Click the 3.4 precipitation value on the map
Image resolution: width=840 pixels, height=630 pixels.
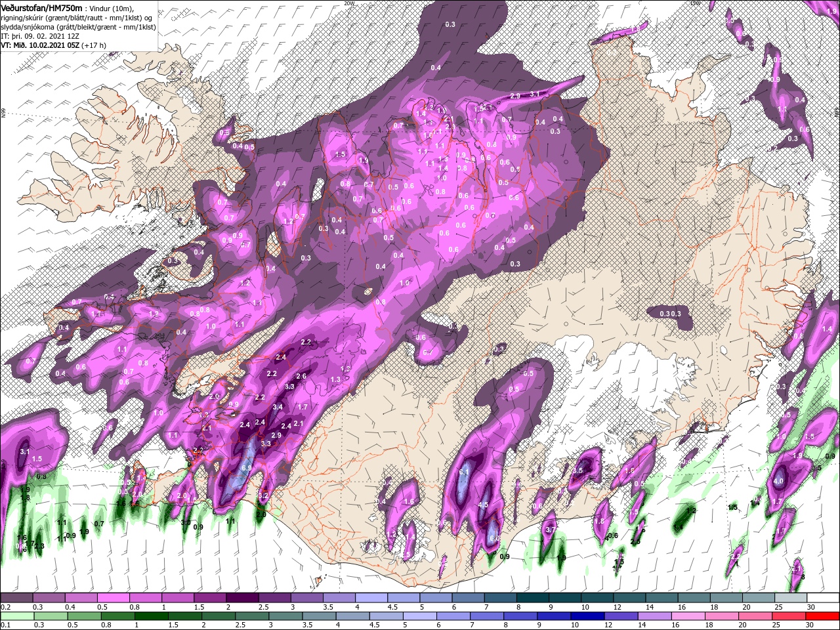click(278, 407)
